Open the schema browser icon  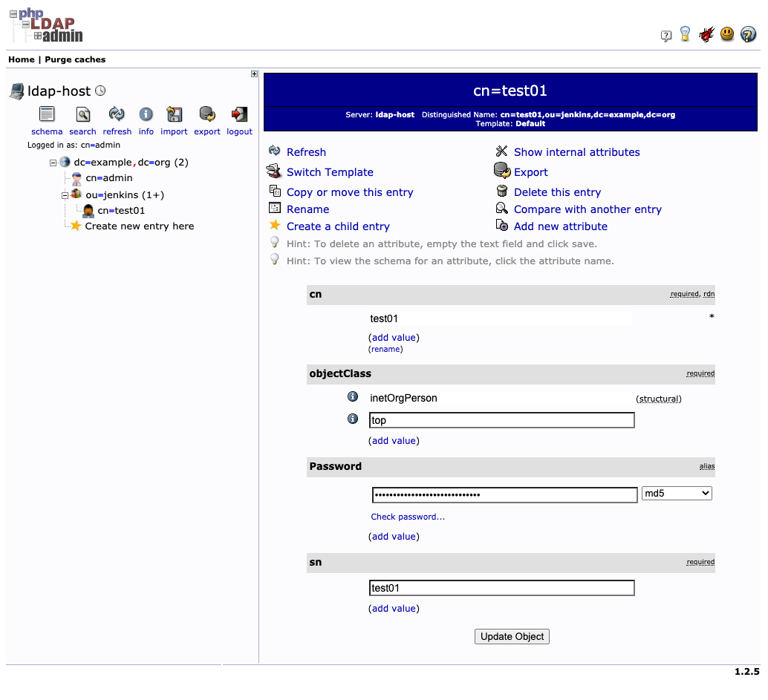click(x=46, y=115)
